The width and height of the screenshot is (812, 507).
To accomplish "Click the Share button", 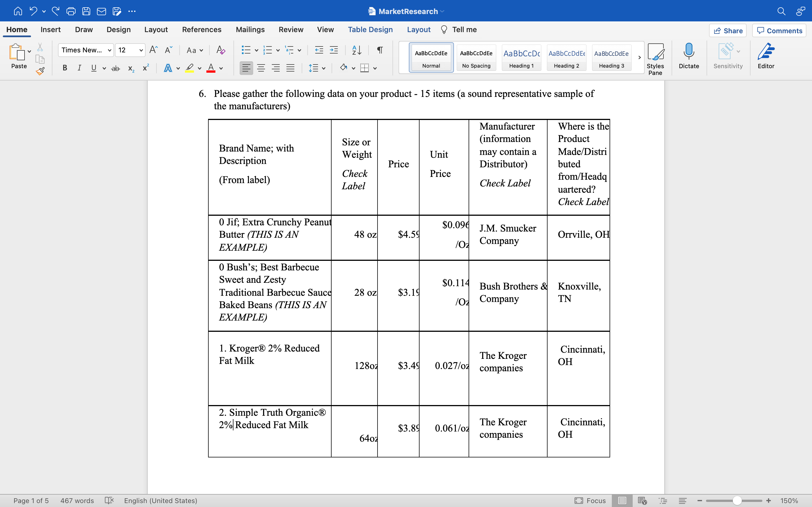I will point(728,30).
